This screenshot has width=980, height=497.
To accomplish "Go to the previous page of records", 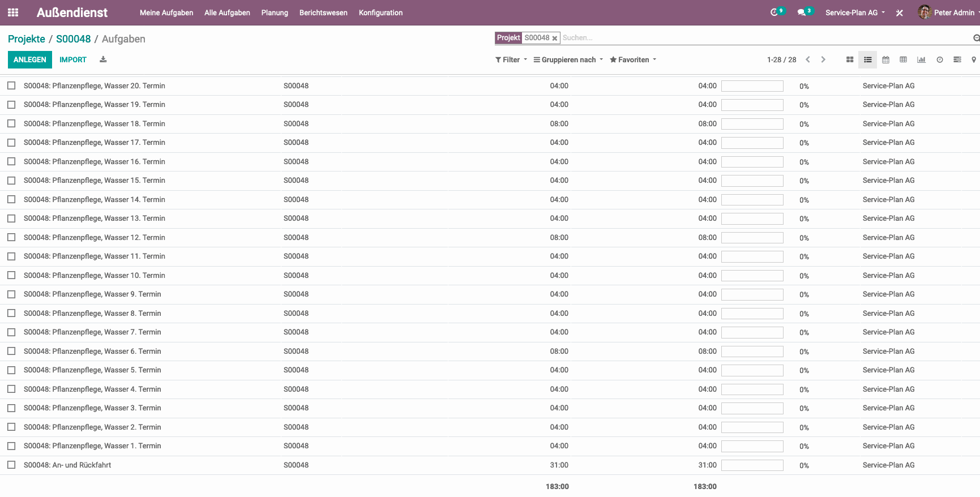I will pyautogui.click(x=808, y=59).
